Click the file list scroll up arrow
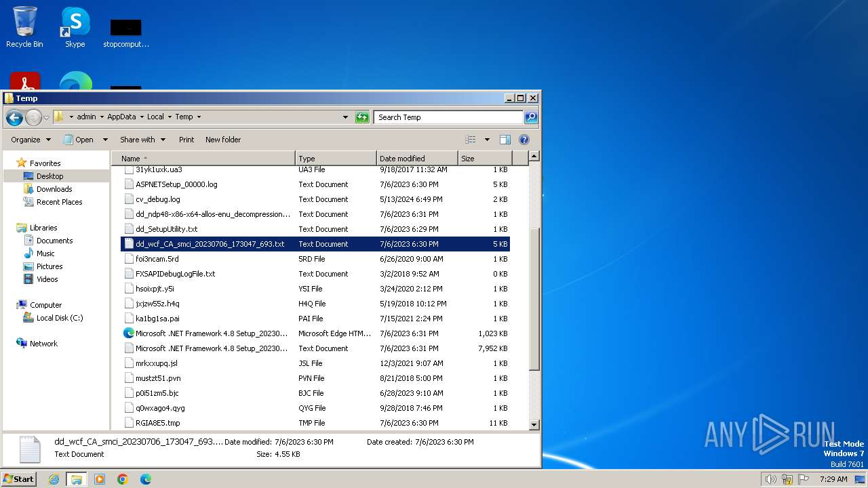Screen dimensions: 868x488 [534, 157]
